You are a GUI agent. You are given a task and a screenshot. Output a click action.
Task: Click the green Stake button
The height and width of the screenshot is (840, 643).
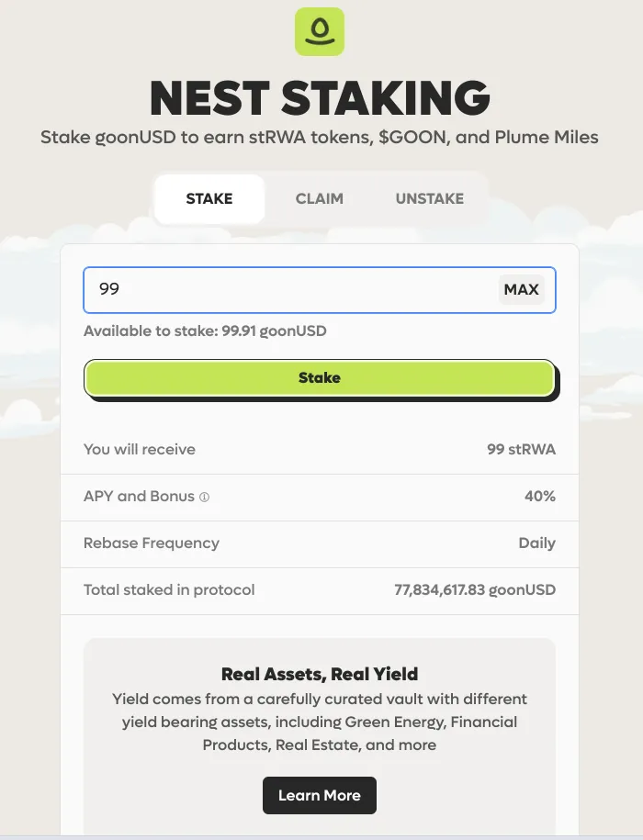coord(320,378)
